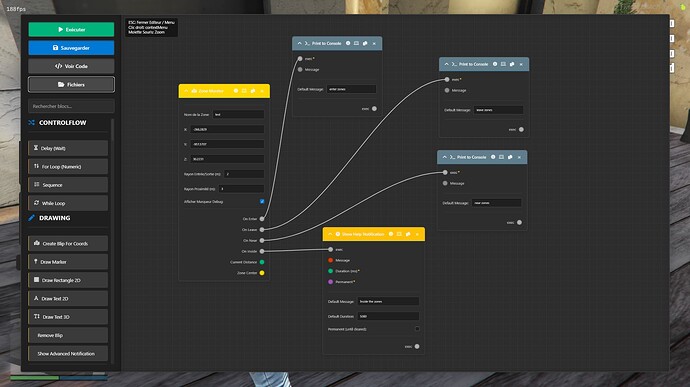This screenshot has height=387, width=690.
Task: Click the duplicate icon on Show Help Notification node
Action: point(408,234)
